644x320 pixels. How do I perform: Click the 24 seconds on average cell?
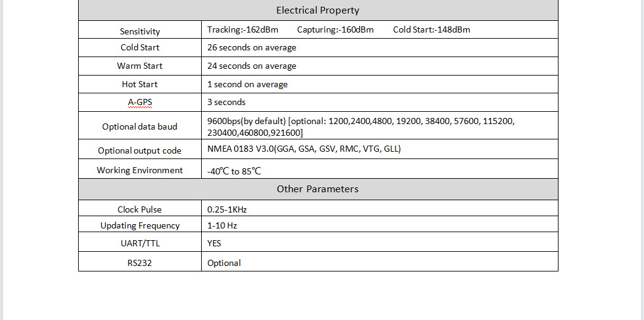(252, 66)
